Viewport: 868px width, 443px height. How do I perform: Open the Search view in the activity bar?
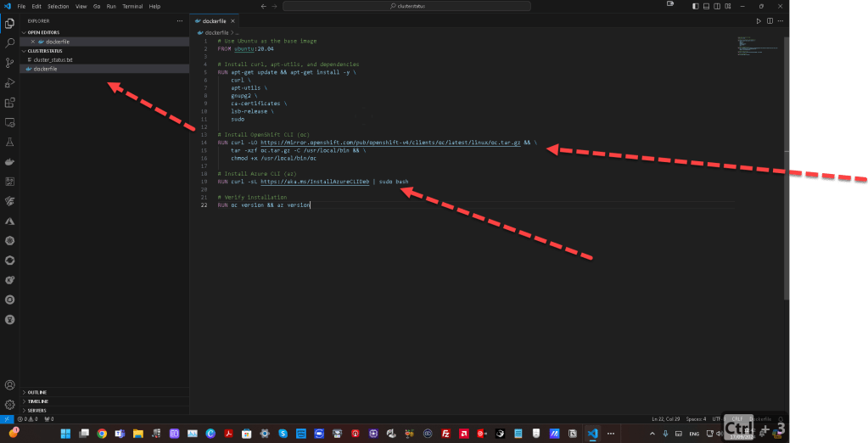click(9, 43)
